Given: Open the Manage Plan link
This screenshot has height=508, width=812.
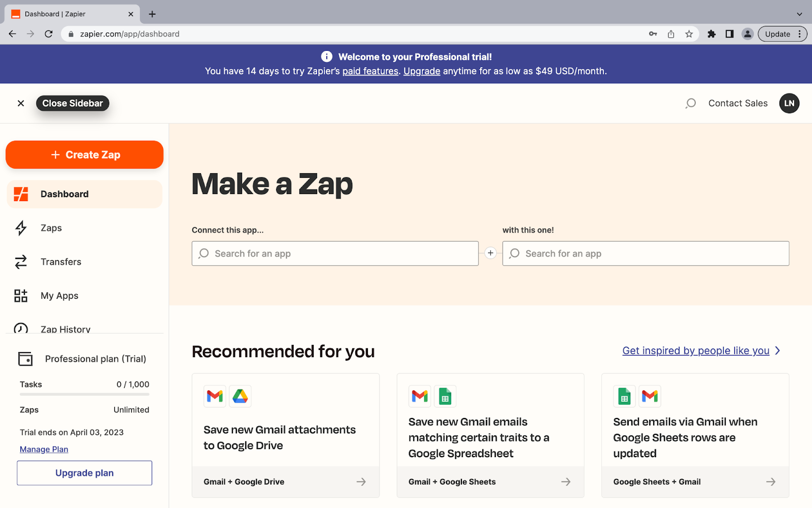Looking at the screenshot, I should (44, 449).
